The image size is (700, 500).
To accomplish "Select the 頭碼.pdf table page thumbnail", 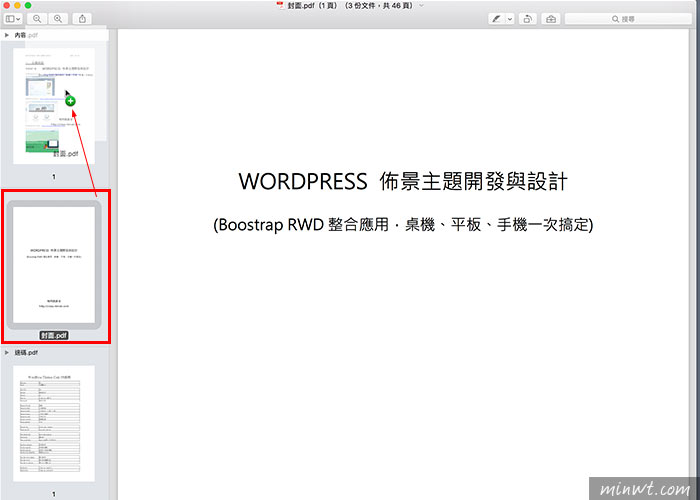I will tap(54, 423).
